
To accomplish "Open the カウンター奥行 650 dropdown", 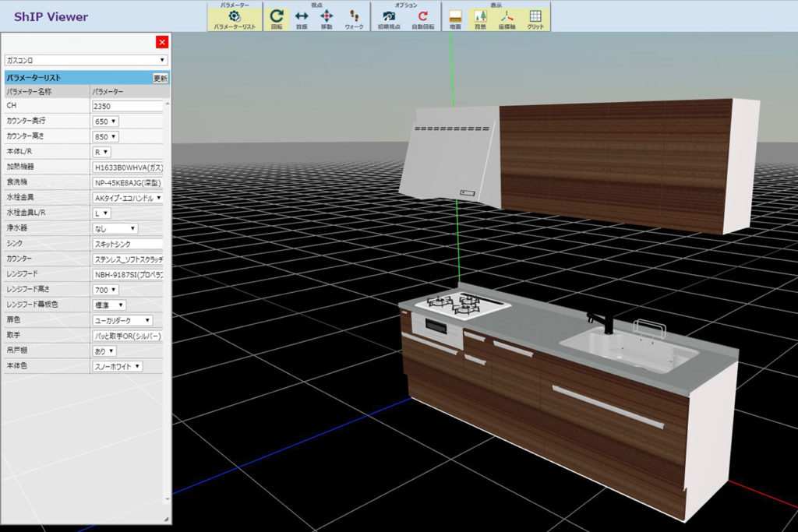I will click(x=105, y=122).
